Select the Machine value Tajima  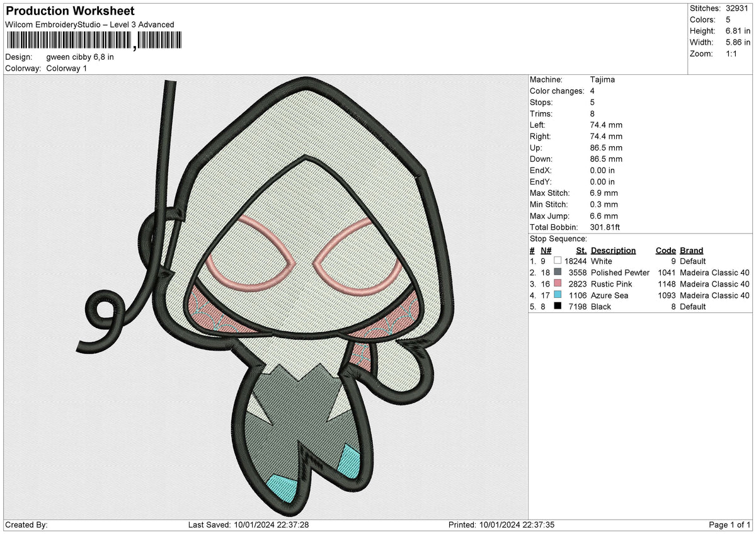click(602, 80)
